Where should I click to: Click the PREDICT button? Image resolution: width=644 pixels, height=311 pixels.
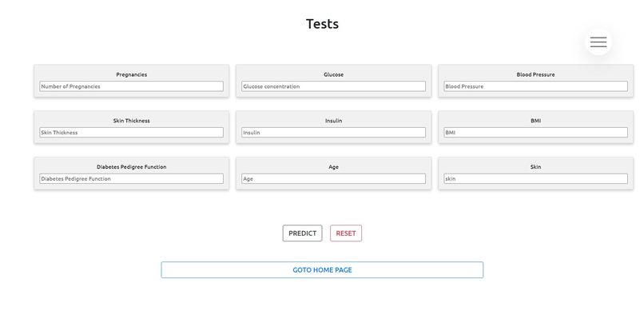click(302, 233)
